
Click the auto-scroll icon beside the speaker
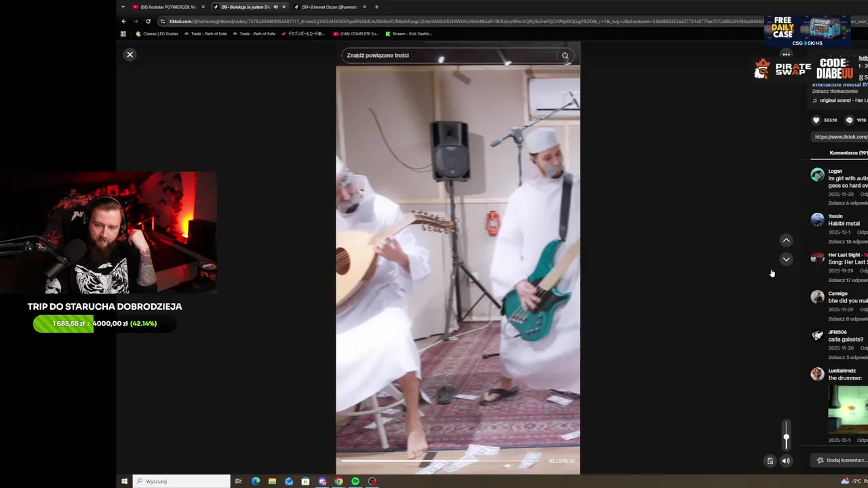(x=770, y=461)
